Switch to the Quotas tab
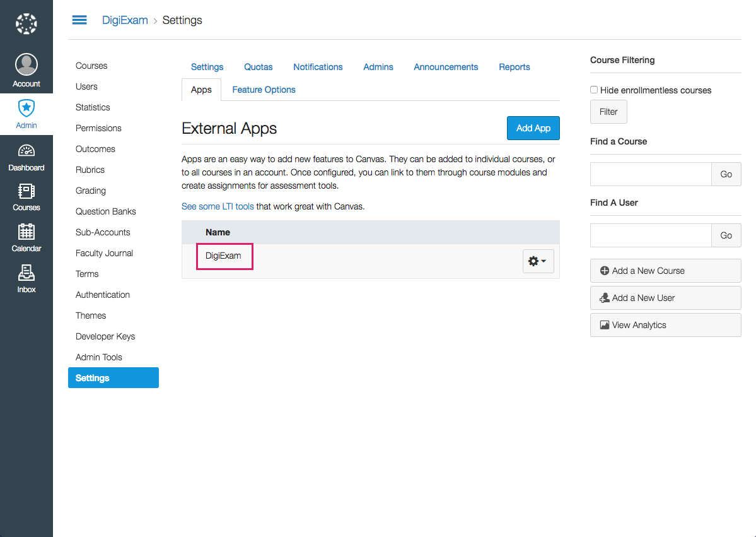The height and width of the screenshot is (537, 756). 258,67
